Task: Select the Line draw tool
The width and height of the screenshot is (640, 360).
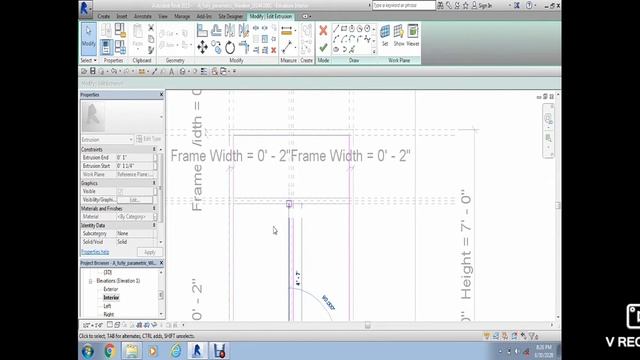Action: [336, 29]
